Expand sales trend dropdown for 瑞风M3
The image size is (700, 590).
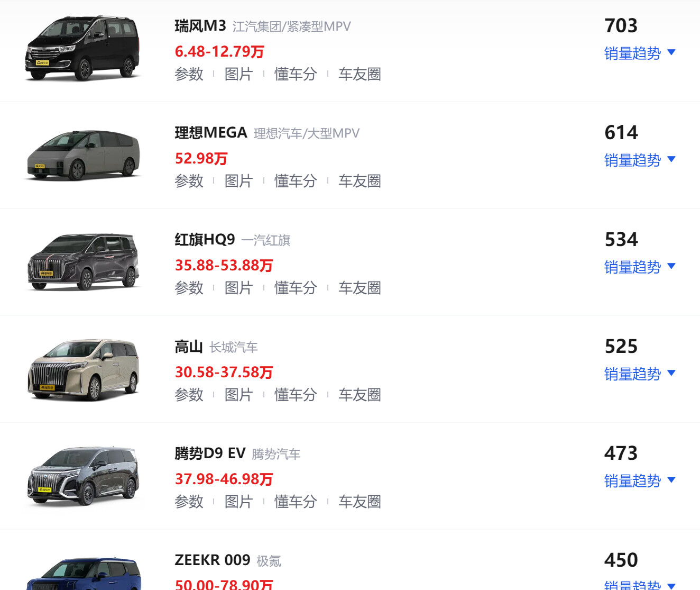[x=640, y=53]
